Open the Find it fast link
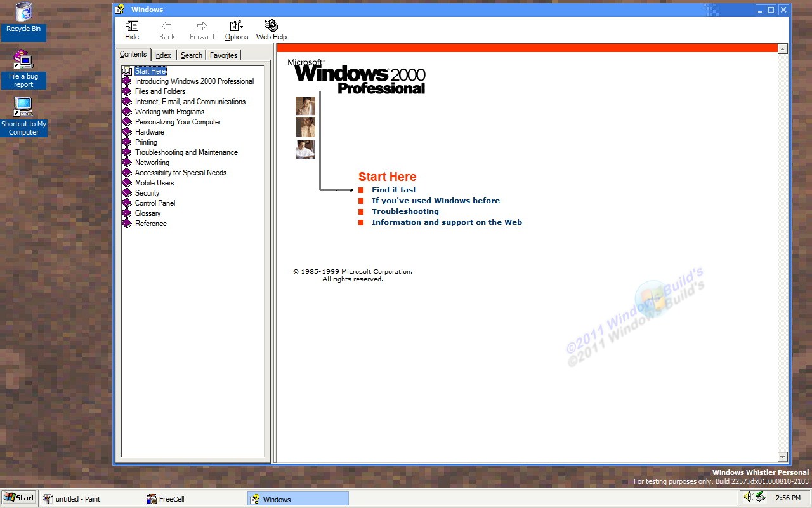 (394, 190)
